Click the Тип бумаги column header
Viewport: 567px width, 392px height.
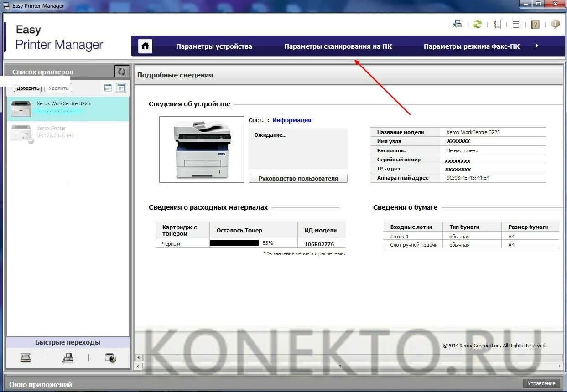[x=464, y=227]
